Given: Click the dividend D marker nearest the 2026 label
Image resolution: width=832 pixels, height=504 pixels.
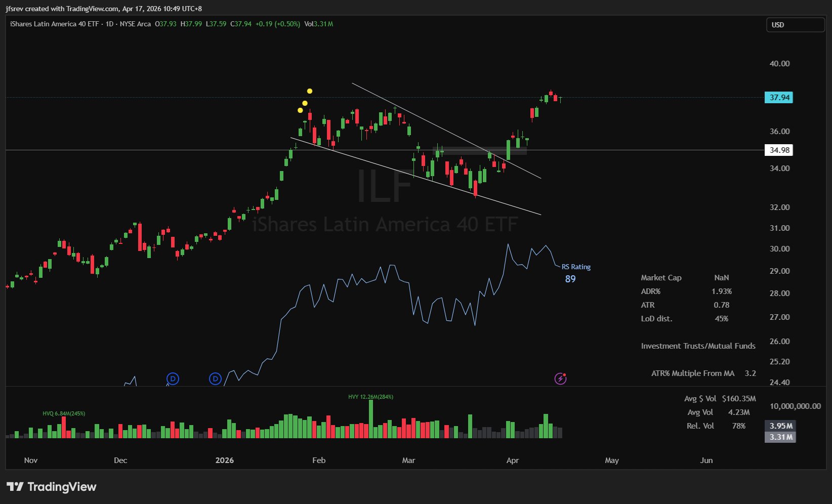Looking at the screenshot, I should click(x=215, y=379).
